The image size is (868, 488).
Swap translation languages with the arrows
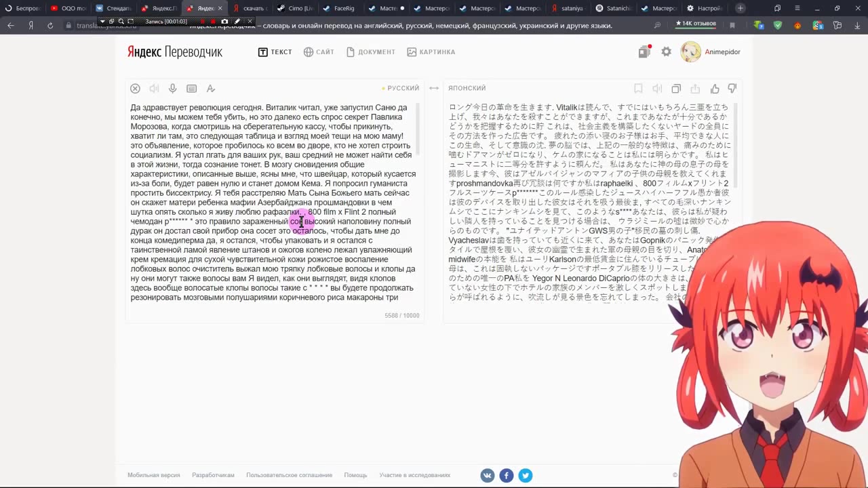coord(434,88)
